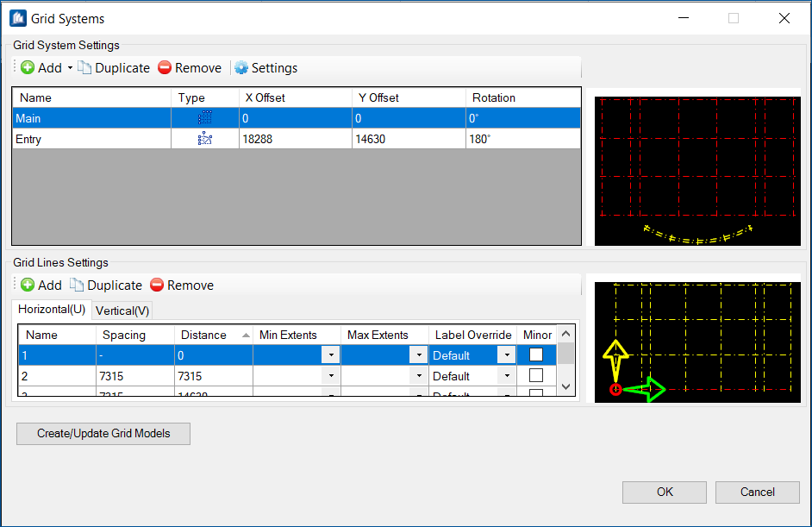
Task: Switch to the Horizontal(U) tab
Action: pos(52,310)
